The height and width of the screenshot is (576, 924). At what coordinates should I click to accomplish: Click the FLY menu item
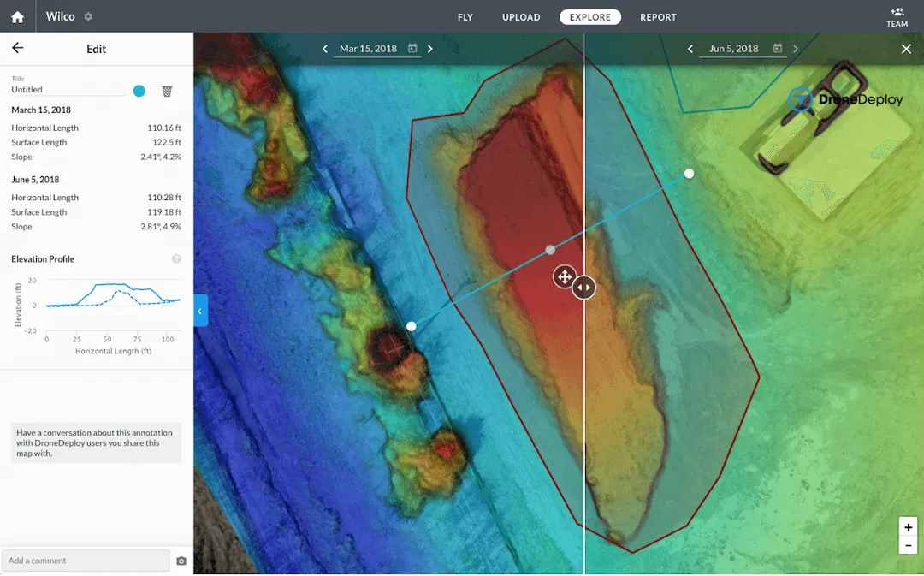[465, 16]
